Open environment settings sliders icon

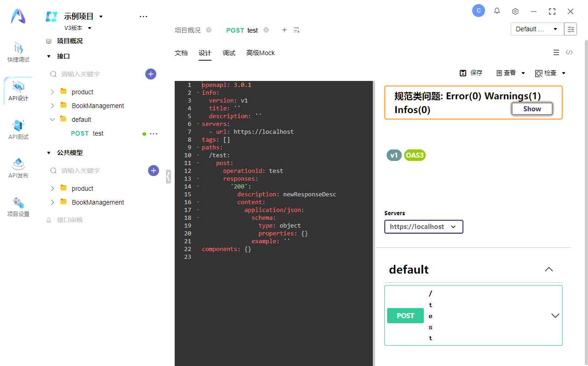point(571,29)
